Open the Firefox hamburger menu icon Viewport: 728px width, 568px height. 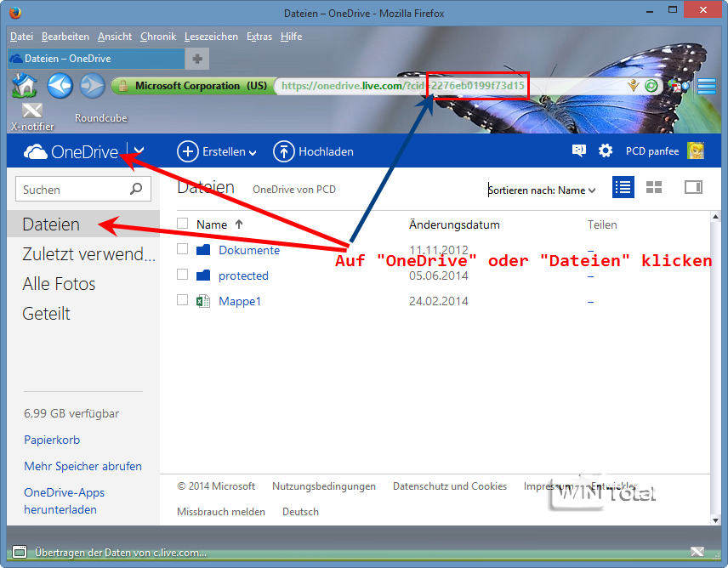[706, 87]
